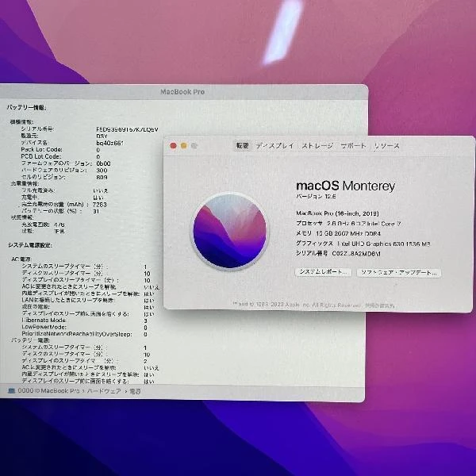Screen dimensions: 476x476
Task: Select the Pack Lot Code row
Action: [x=60, y=150]
